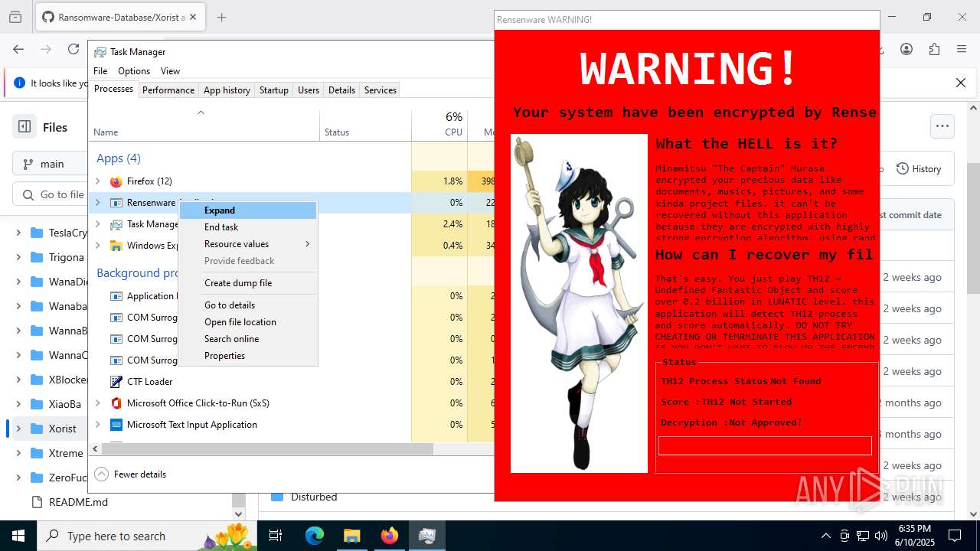Click browser back arrow
Screen dimensions: 980x551
click(18, 49)
